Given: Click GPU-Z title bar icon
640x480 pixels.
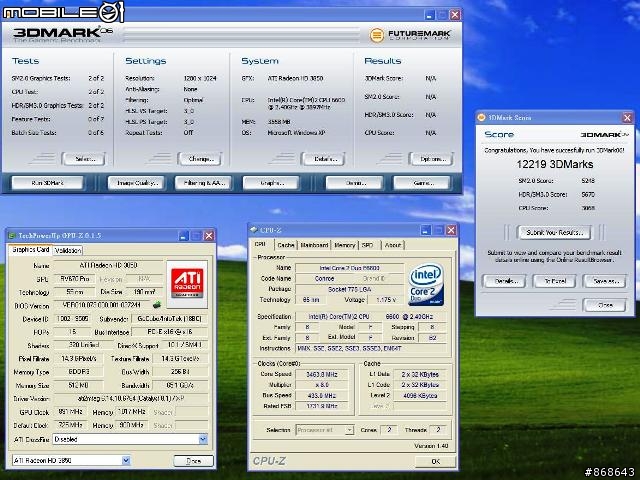Looking at the screenshot, I should coord(12,236).
